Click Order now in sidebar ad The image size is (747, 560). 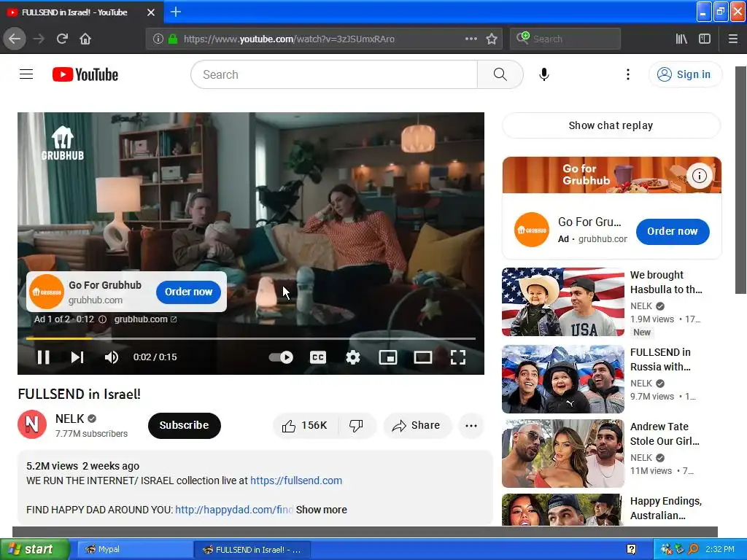pos(673,231)
